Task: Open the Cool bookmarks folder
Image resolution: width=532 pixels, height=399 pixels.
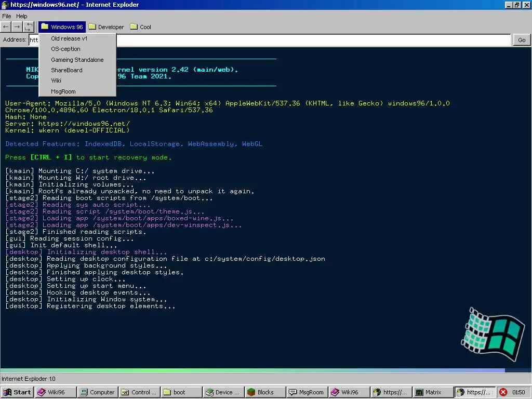Action: tap(140, 27)
